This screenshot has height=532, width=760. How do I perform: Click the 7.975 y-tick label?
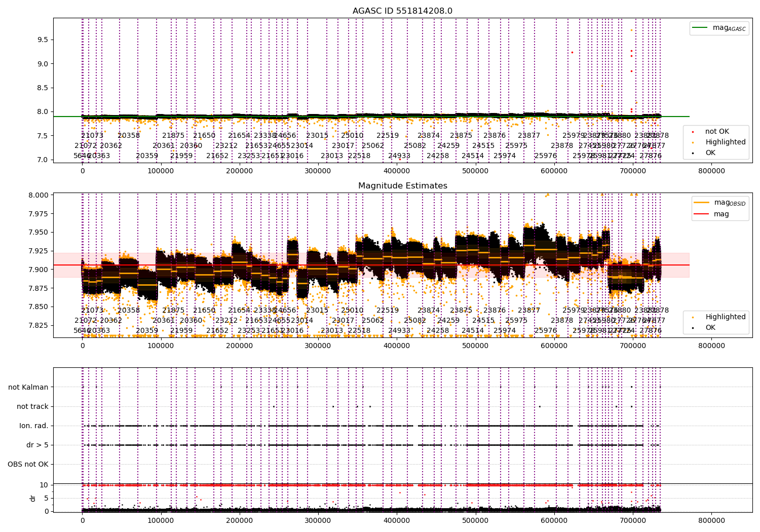(39, 214)
